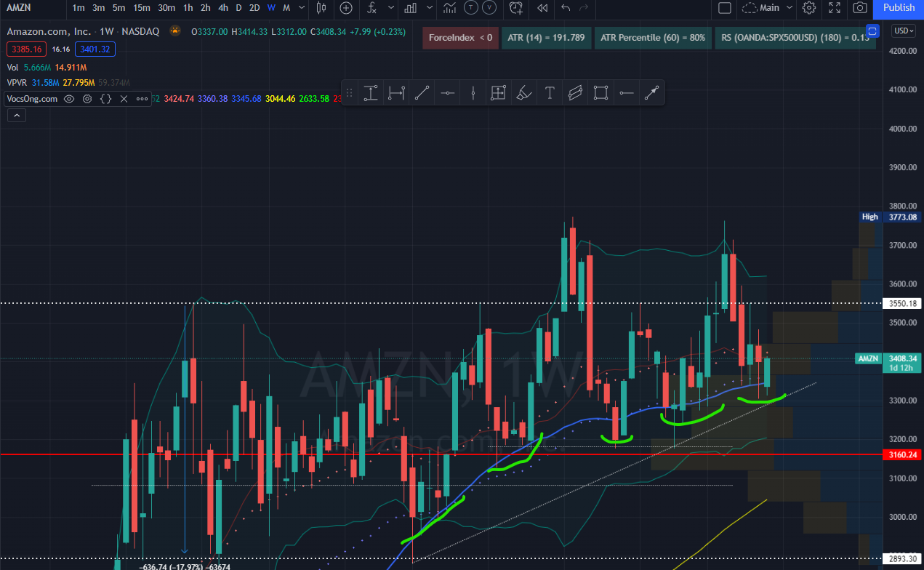Toggle the blue chart maximize button above the price scale
The width and height of the screenshot is (924, 570).
tap(874, 31)
